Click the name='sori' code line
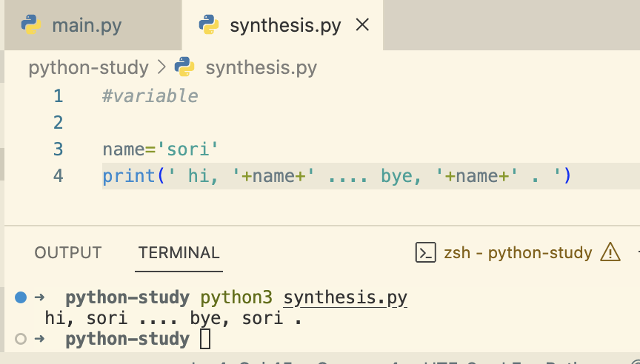Image resolution: width=640 pixels, height=364 pixels. (x=161, y=149)
